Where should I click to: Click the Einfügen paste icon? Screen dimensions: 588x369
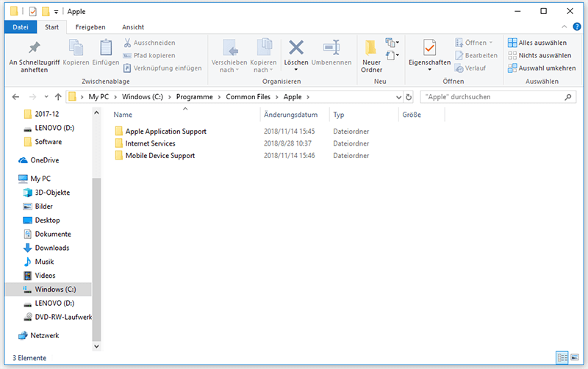(106, 48)
